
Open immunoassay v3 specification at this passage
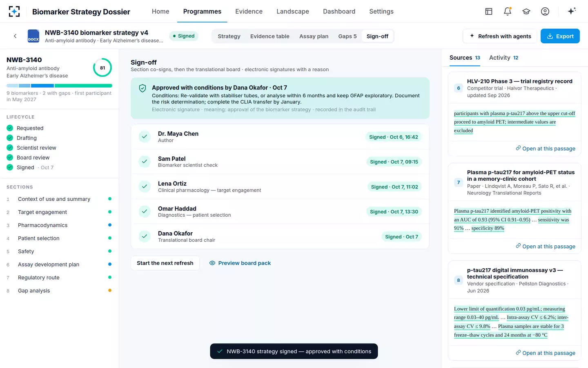[x=545, y=353]
